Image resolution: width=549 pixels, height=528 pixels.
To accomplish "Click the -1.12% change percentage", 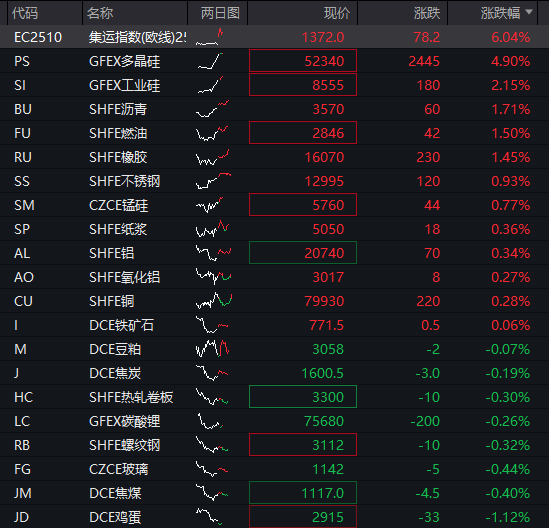I will click(508, 517).
